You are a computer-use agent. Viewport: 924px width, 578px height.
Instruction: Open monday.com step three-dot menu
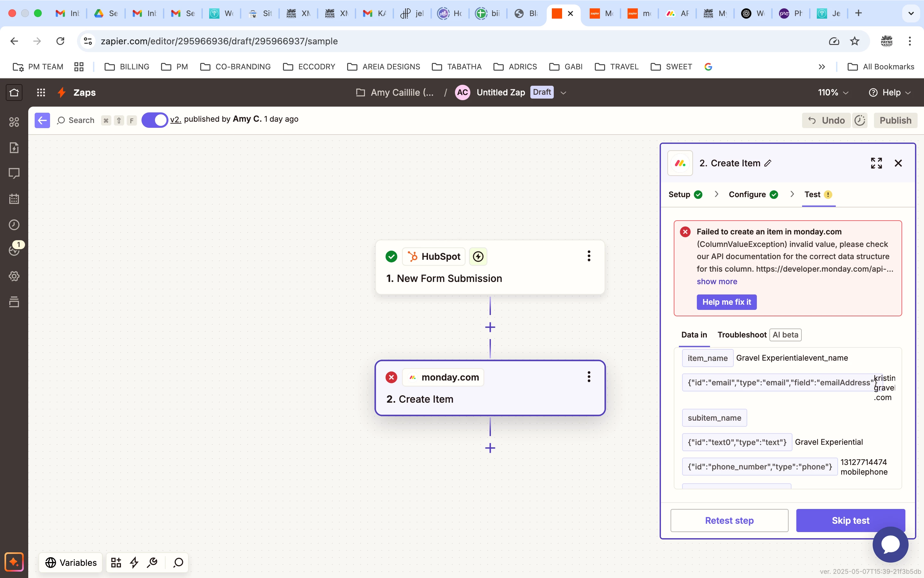[589, 377]
